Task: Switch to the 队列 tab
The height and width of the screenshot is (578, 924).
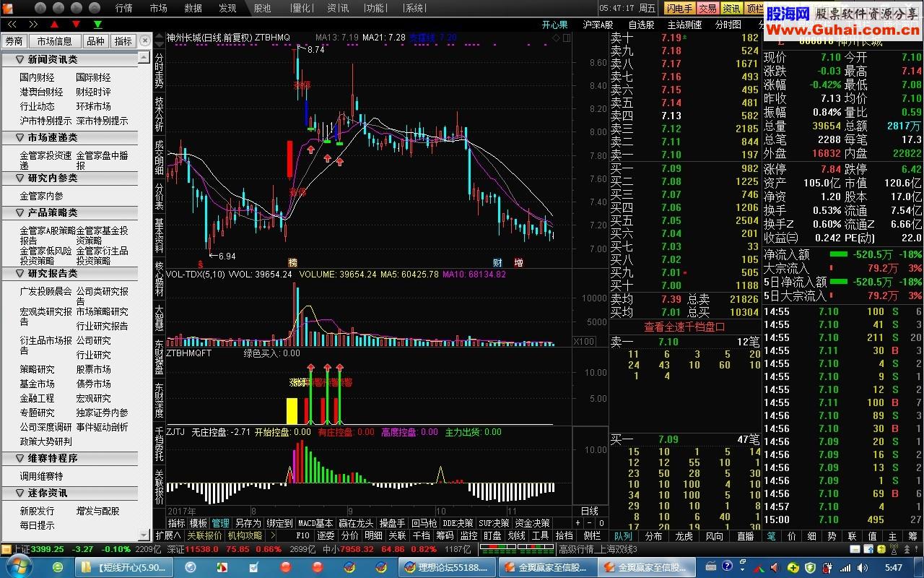Action: [x=622, y=536]
